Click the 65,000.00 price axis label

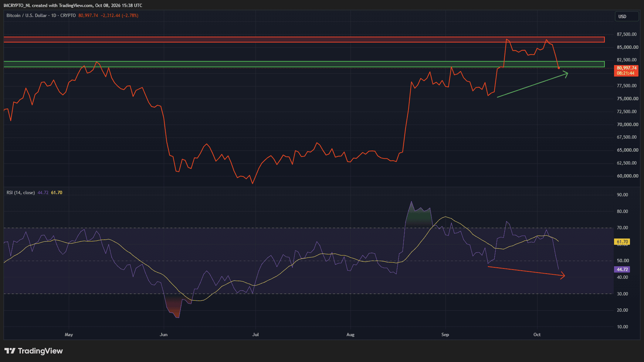(x=627, y=150)
